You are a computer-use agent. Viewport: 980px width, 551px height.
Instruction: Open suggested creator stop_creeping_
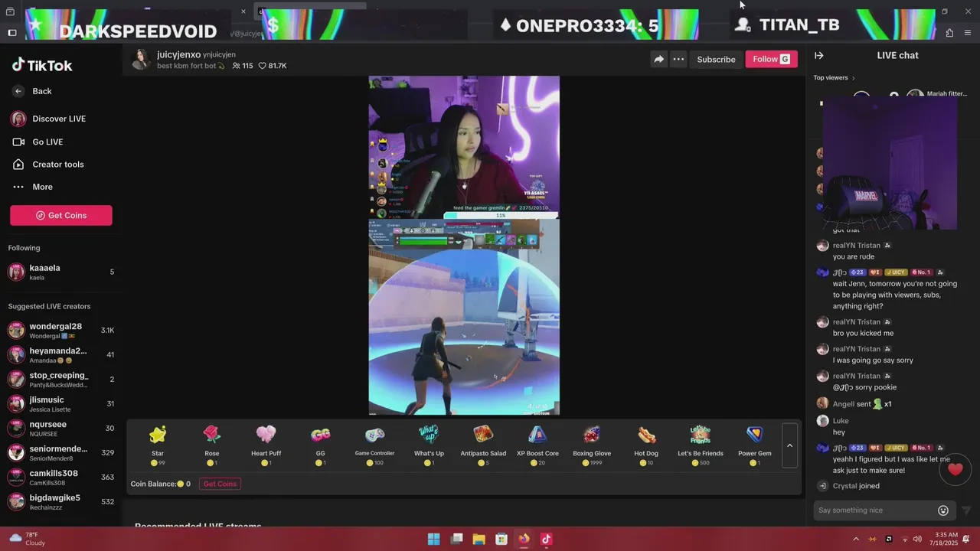[x=61, y=380]
